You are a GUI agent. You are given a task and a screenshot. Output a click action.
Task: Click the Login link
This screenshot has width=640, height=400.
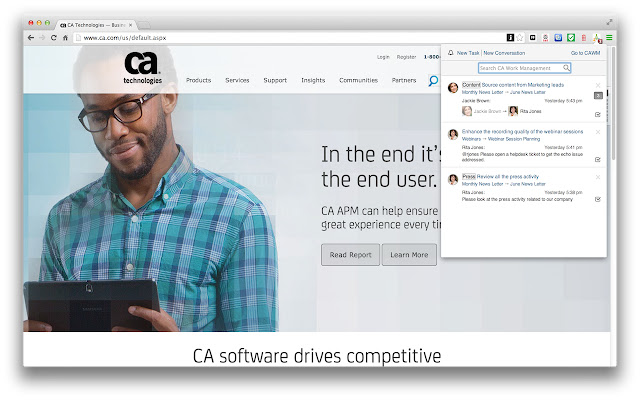tap(383, 57)
